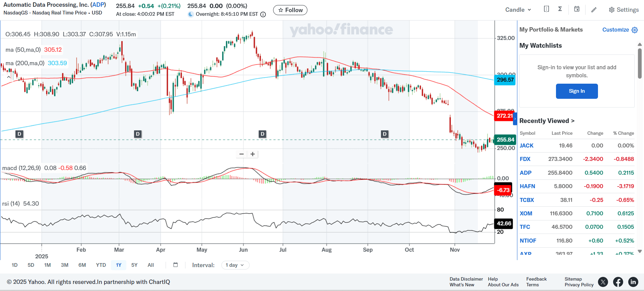
Task: Click the Follow button for ADP
Action: 290,10
